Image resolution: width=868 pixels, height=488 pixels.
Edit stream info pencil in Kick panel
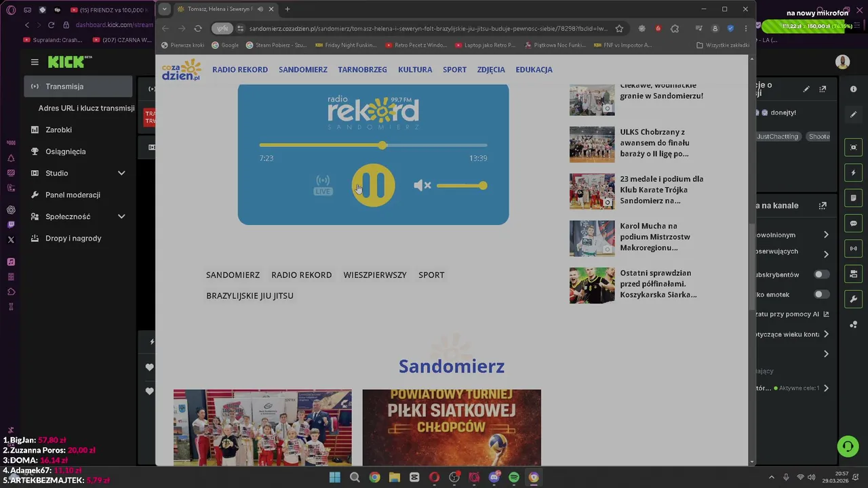(806, 89)
